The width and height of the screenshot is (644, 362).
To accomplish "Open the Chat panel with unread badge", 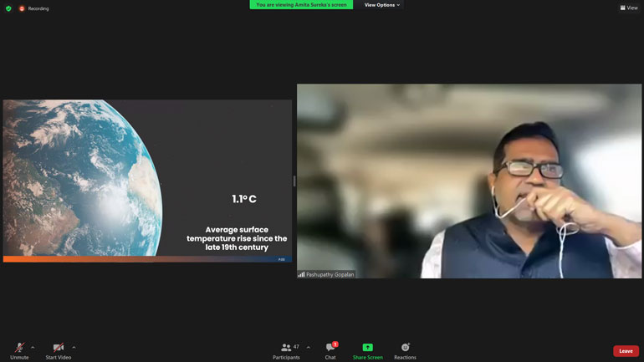I will [x=330, y=347].
